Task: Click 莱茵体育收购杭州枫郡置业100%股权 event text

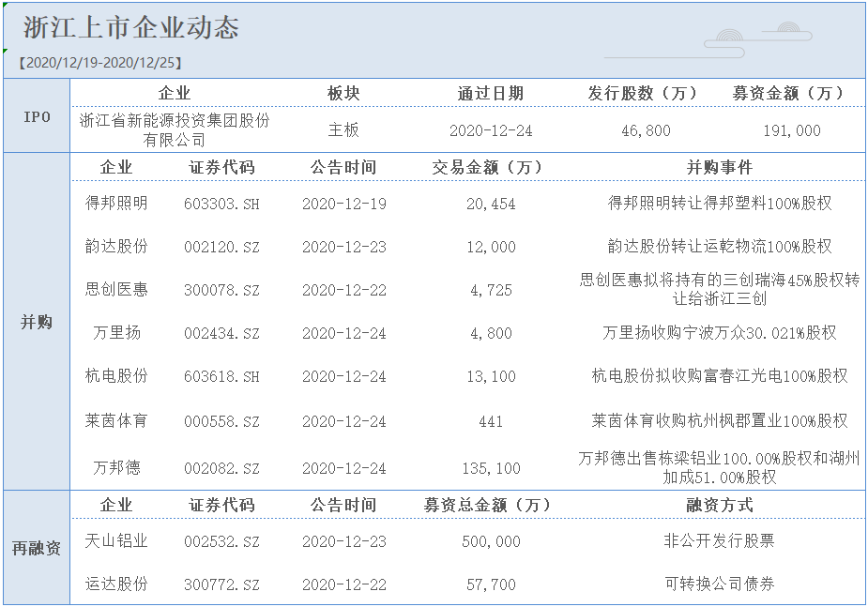Action: (720, 420)
